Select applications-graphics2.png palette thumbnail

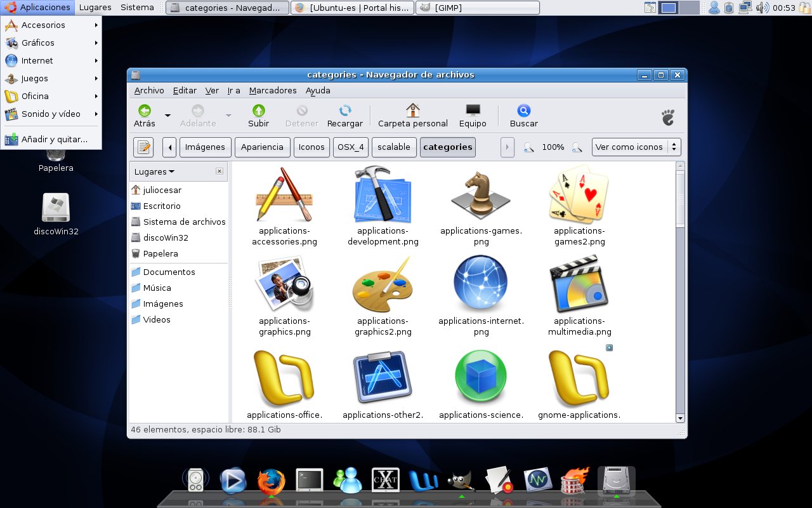383,284
